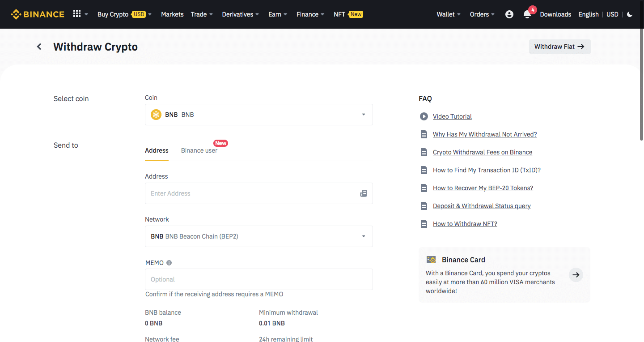Open the apps grid menu icon

[x=77, y=14]
